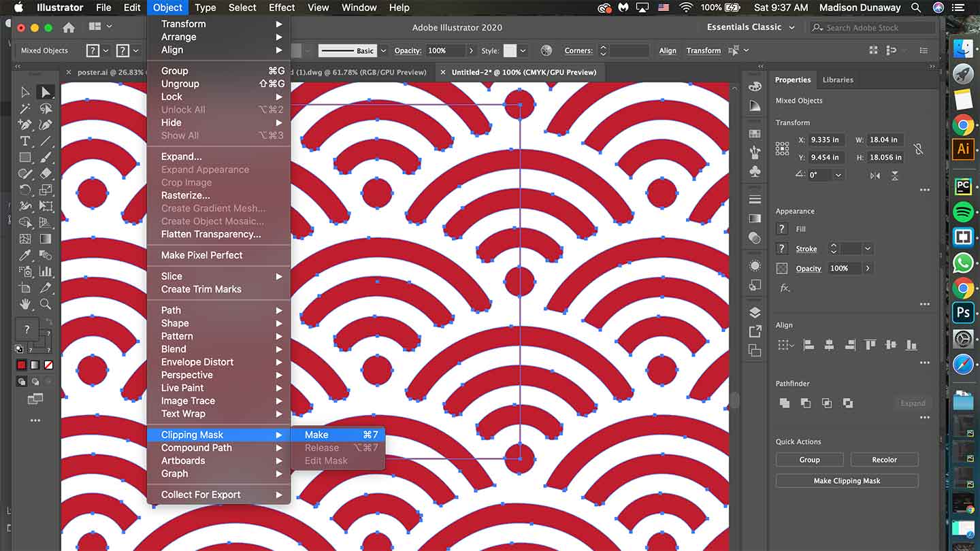Pick the Type tool
This screenshot has width=980, height=551.
pyautogui.click(x=25, y=141)
